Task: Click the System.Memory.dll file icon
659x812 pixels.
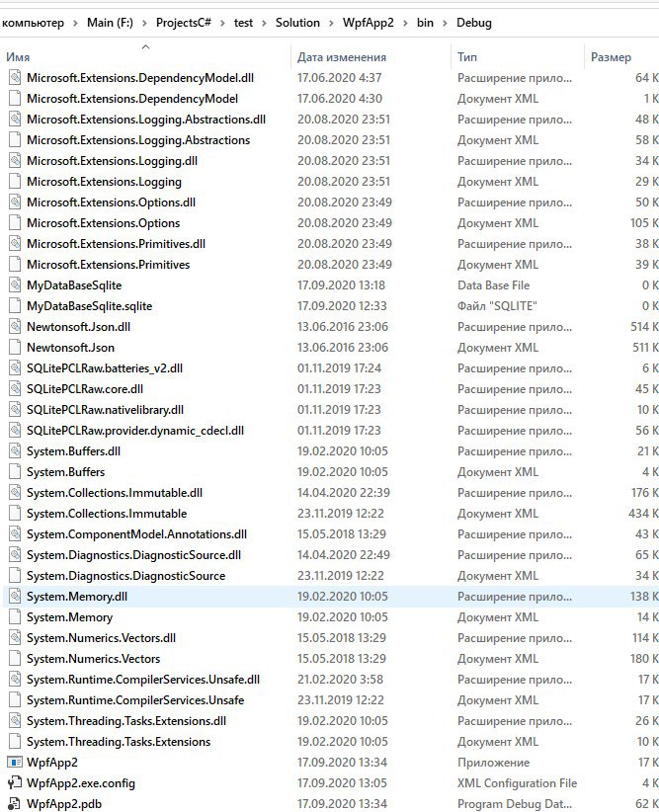Action: [x=15, y=596]
